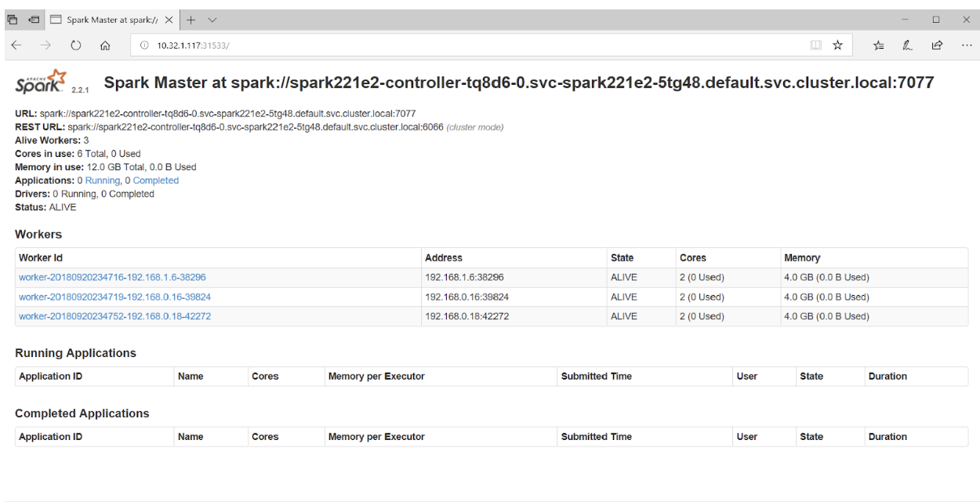Add page to favorites star icon
This screenshot has height=502, width=980.
pyautogui.click(x=837, y=45)
